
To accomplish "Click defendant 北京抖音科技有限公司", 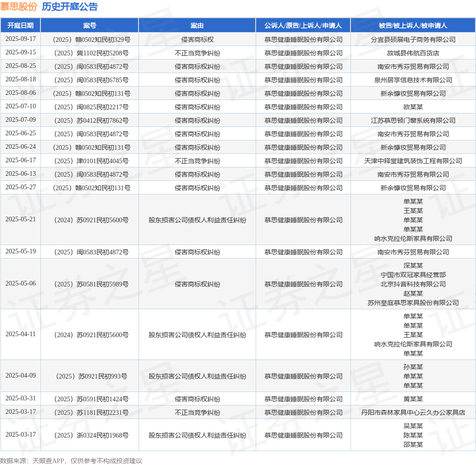I will (413, 284).
